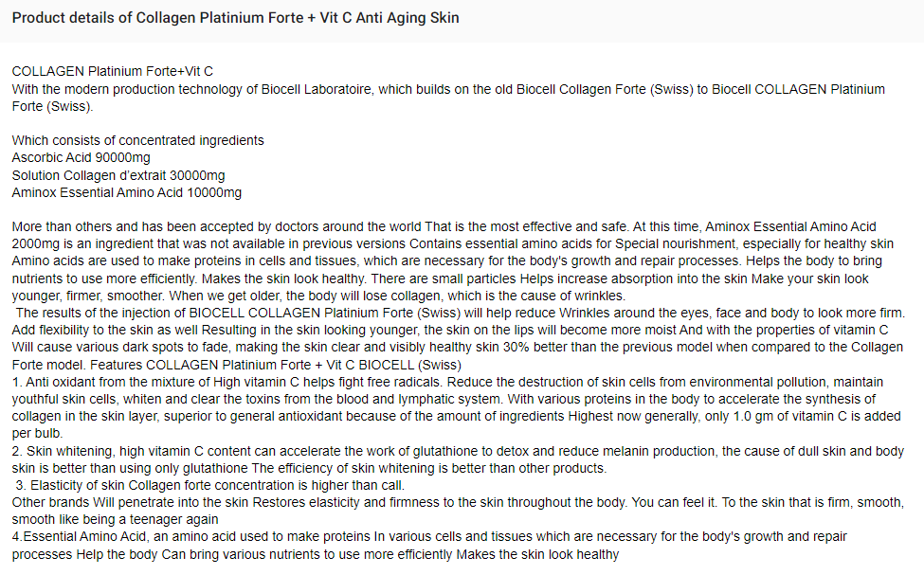Screen dimensions: 924x575
Task: Click the text 'smooth like being a teenager again'
Action: (x=115, y=520)
